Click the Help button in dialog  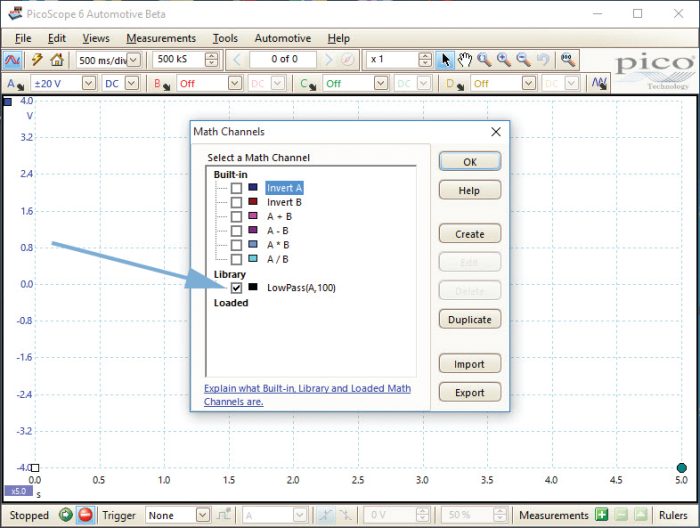point(470,190)
